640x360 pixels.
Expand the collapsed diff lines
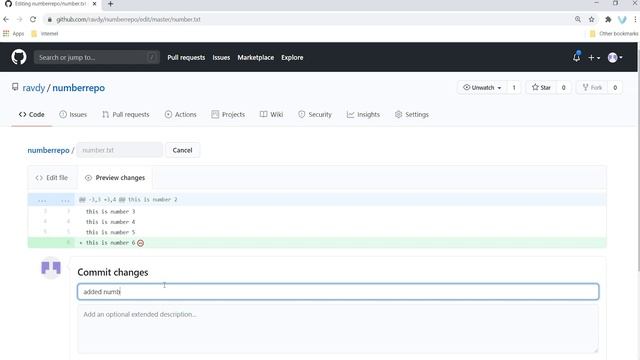[x=51, y=200]
